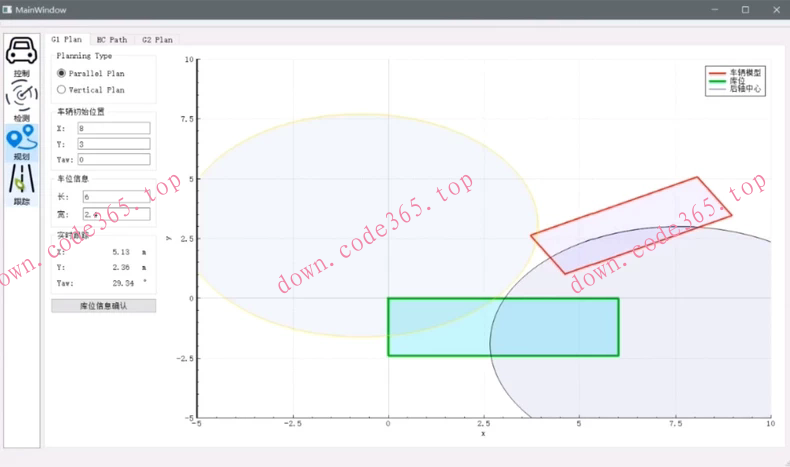790x467 pixels.
Task: Click the real-time X value 5.13
Action: pos(121,252)
